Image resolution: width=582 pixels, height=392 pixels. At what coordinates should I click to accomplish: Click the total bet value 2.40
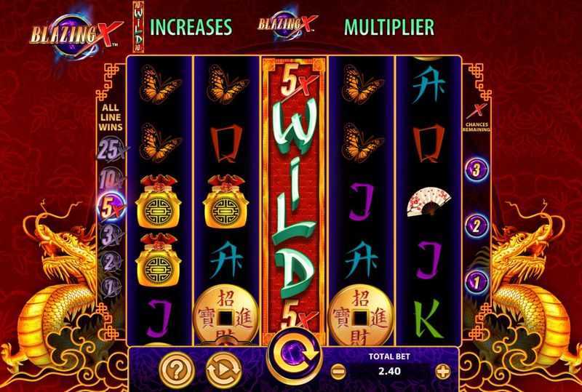coord(390,371)
